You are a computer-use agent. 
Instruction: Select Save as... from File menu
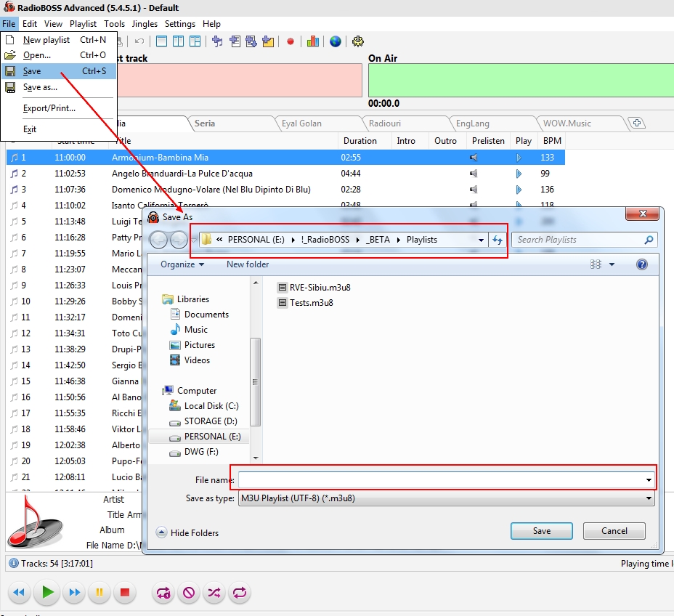pyautogui.click(x=59, y=87)
